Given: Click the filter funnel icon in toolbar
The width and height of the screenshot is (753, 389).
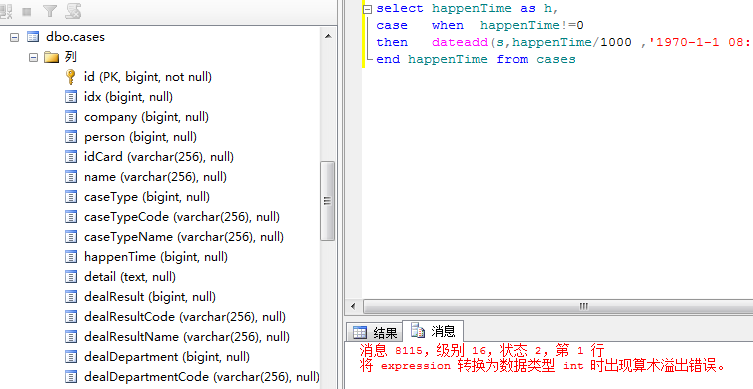Looking at the screenshot, I should coord(49,11).
